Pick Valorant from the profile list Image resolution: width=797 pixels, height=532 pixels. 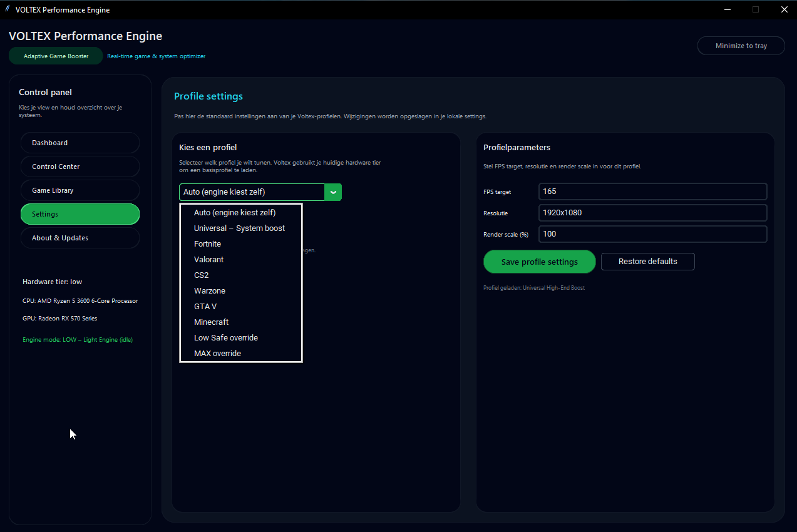tap(208, 260)
